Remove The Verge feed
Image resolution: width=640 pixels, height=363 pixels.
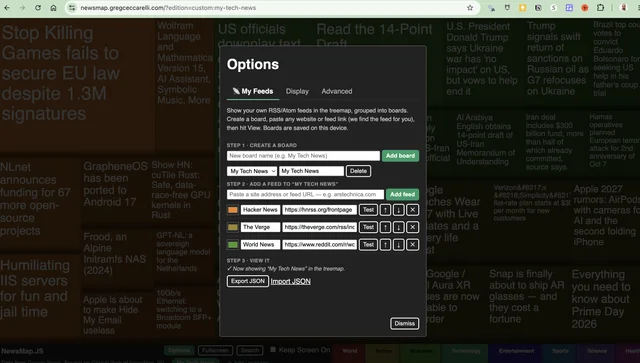pos(413,227)
